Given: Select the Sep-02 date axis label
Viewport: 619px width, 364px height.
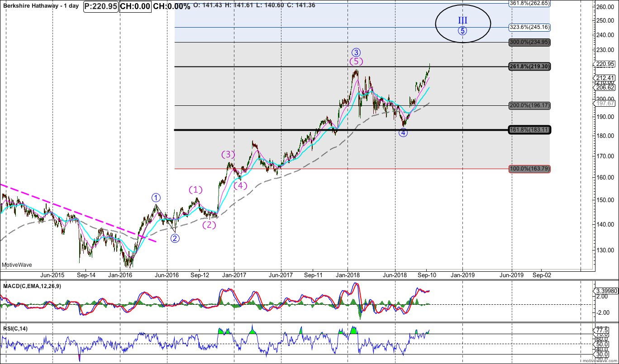Looking at the screenshot, I should (x=542, y=274).
